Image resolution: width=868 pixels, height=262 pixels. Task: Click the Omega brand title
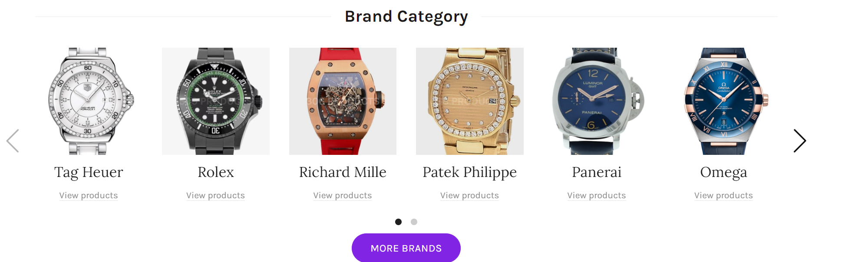[x=723, y=172]
